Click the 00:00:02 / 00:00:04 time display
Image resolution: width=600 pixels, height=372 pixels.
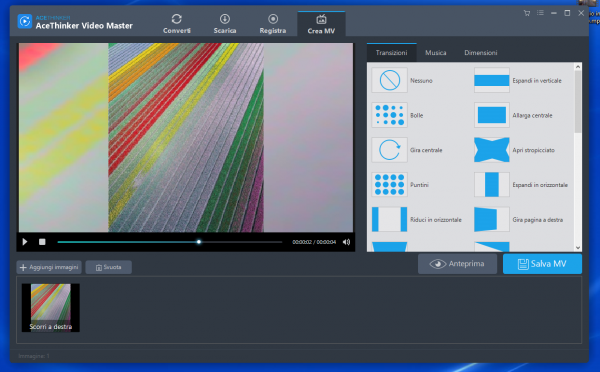point(314,242)
